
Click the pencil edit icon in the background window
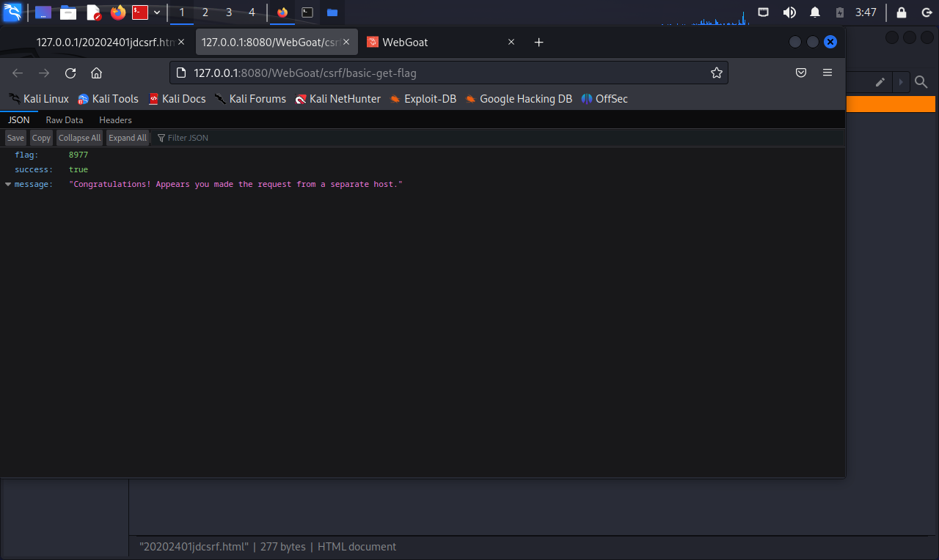[x=880, y=82]
